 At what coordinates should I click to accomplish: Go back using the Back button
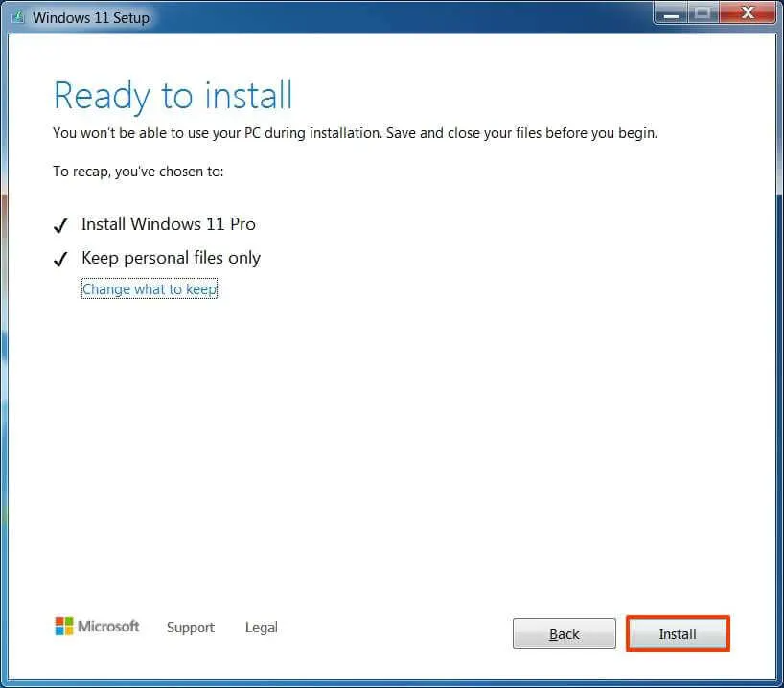point(564,633)
